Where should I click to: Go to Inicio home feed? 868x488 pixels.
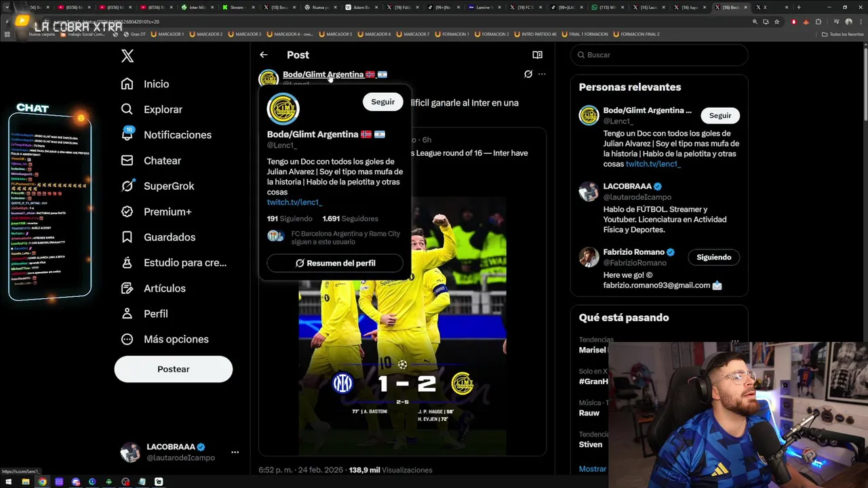(144, 84)
